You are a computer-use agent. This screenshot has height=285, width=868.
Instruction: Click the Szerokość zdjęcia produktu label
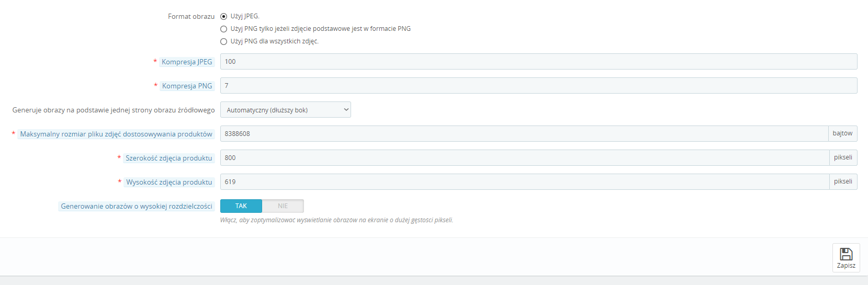[169, 158]
